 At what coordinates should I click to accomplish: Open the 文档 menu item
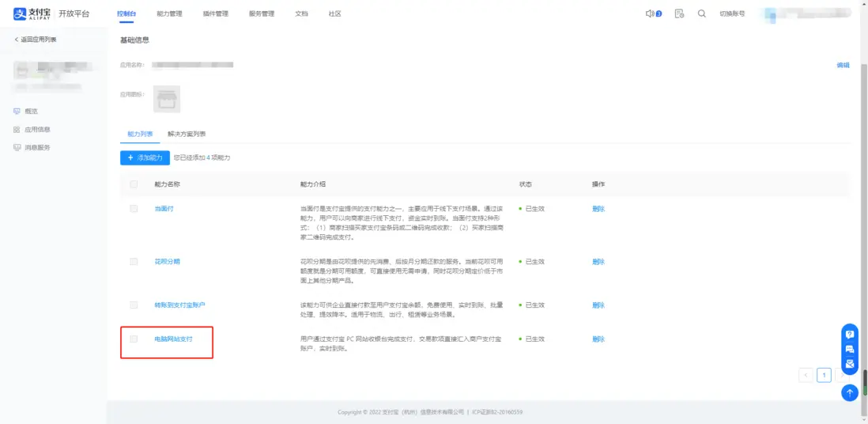(x=302, y=14)
